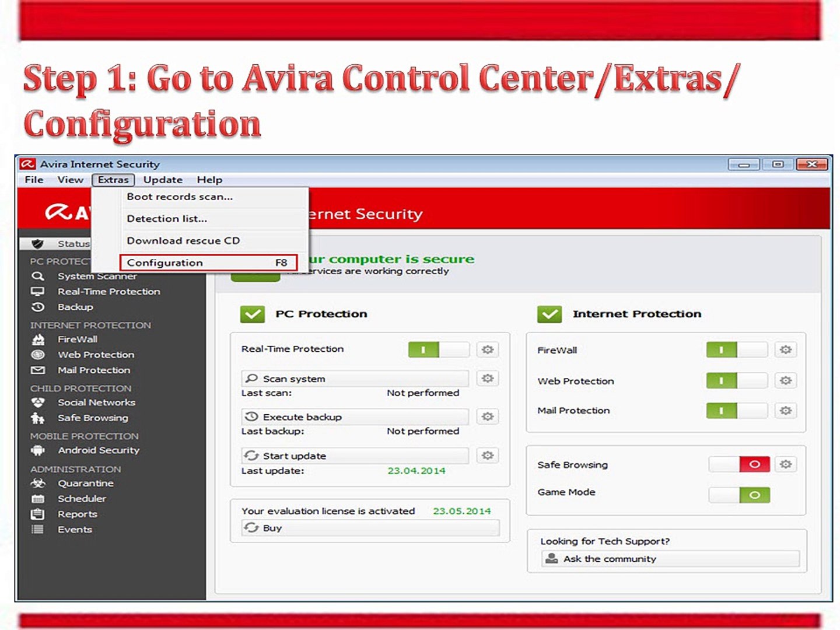840x630 pixels.
Task: Open Quarantine under Administration
Action: [86, 483]
